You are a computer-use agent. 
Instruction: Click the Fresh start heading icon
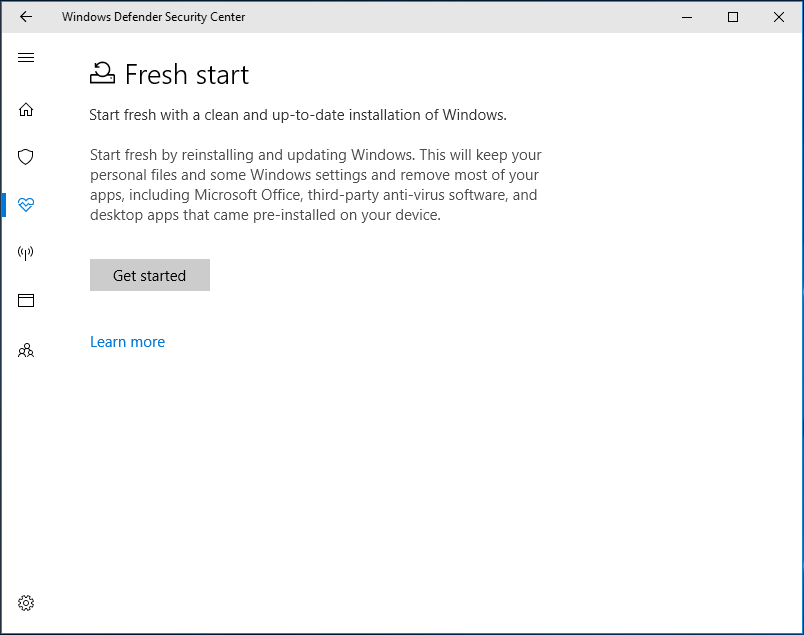coord(102,73)
